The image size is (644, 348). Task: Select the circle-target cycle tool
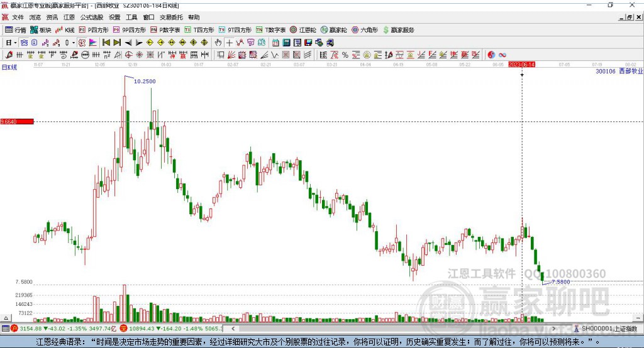pos(128,55)
